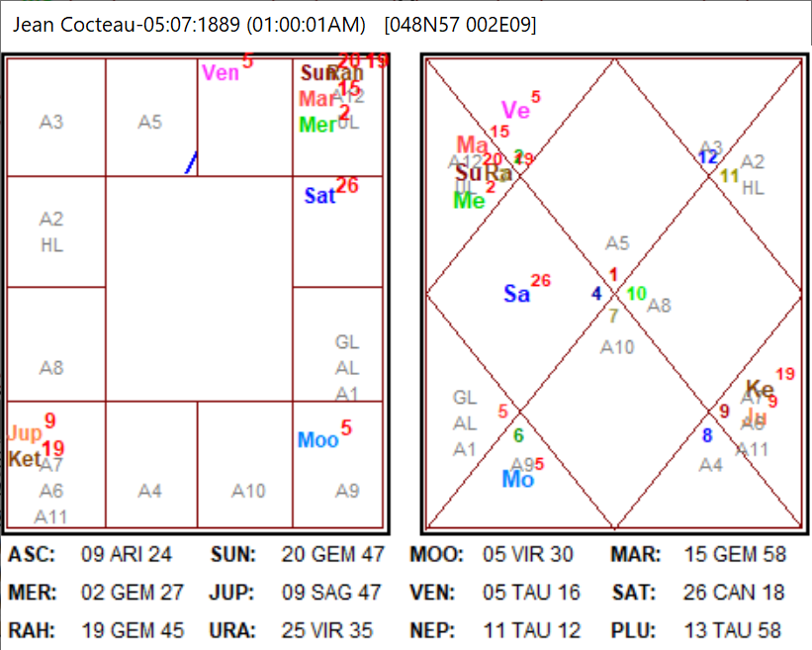The width and height of the screenshot is (812, 650).
Task: Click the Sat label in the left square chart
Action: 318,197
